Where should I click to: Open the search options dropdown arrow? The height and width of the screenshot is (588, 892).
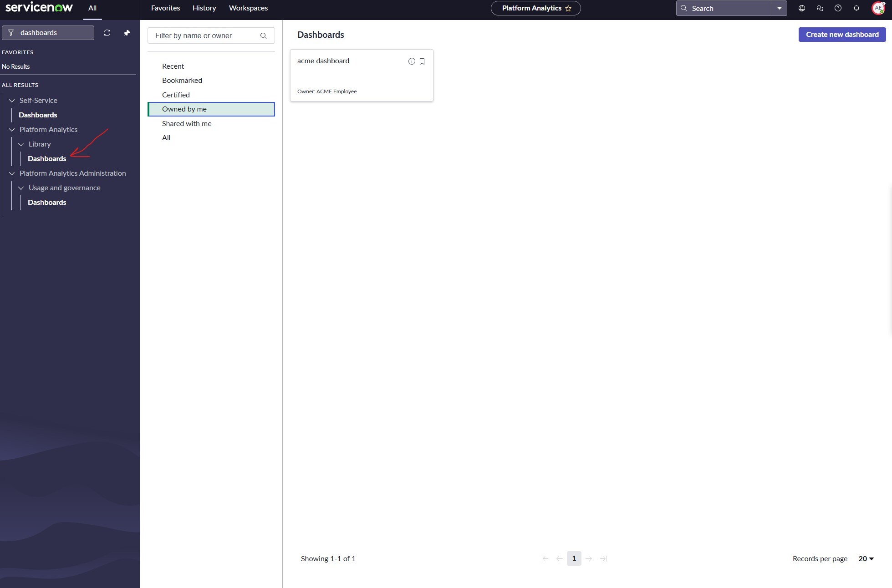(780, 8)
